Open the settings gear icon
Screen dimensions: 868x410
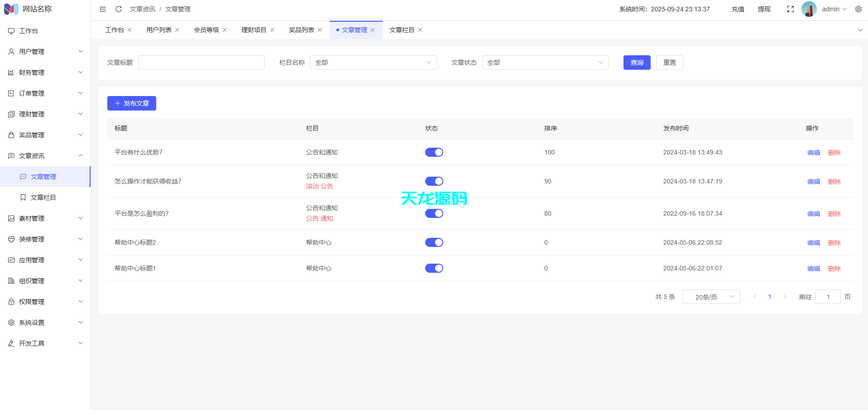pyautogui.click(x=858, y=9)
